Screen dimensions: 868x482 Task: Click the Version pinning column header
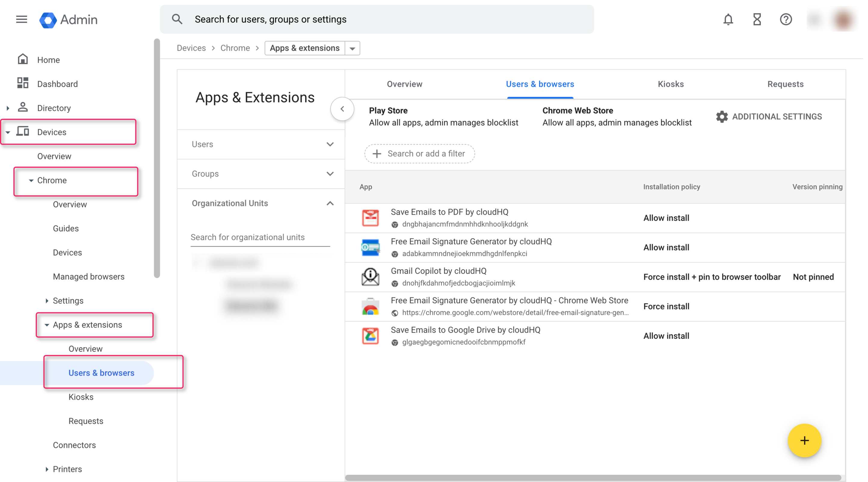tap(817, 187)
